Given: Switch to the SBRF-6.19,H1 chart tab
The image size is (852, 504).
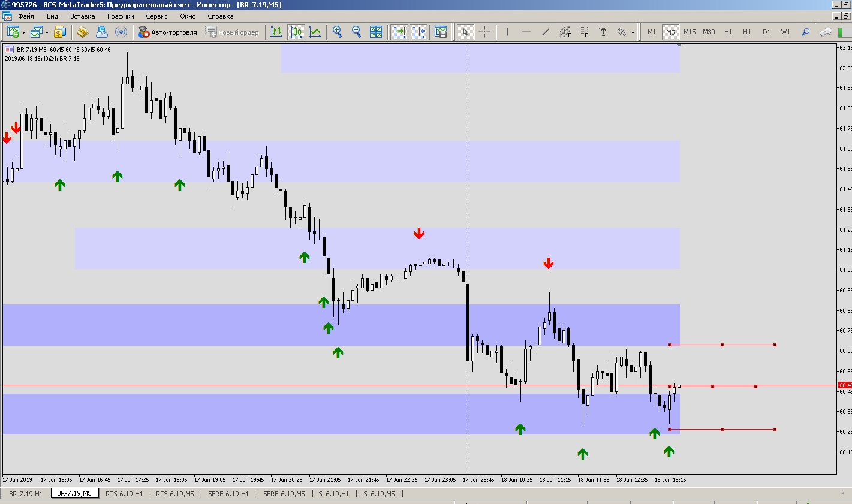Looking at the screenshot, I should [228, 494].
